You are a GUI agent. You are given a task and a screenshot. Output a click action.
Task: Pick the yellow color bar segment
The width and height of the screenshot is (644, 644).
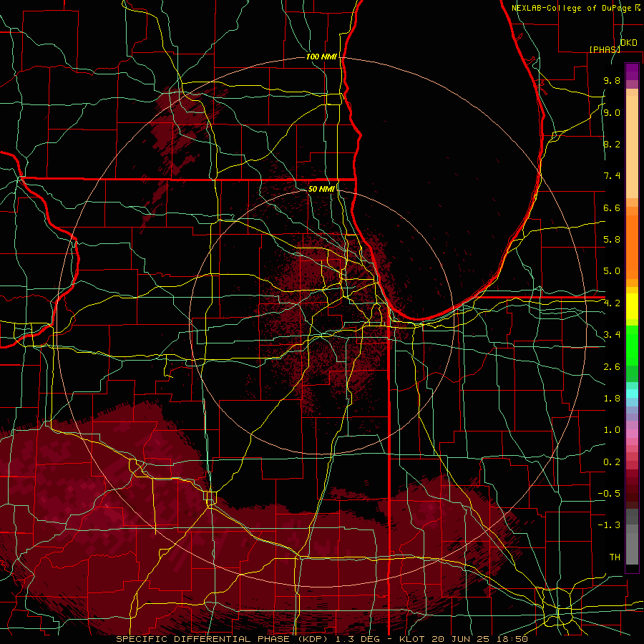click(x=632, y=306)
